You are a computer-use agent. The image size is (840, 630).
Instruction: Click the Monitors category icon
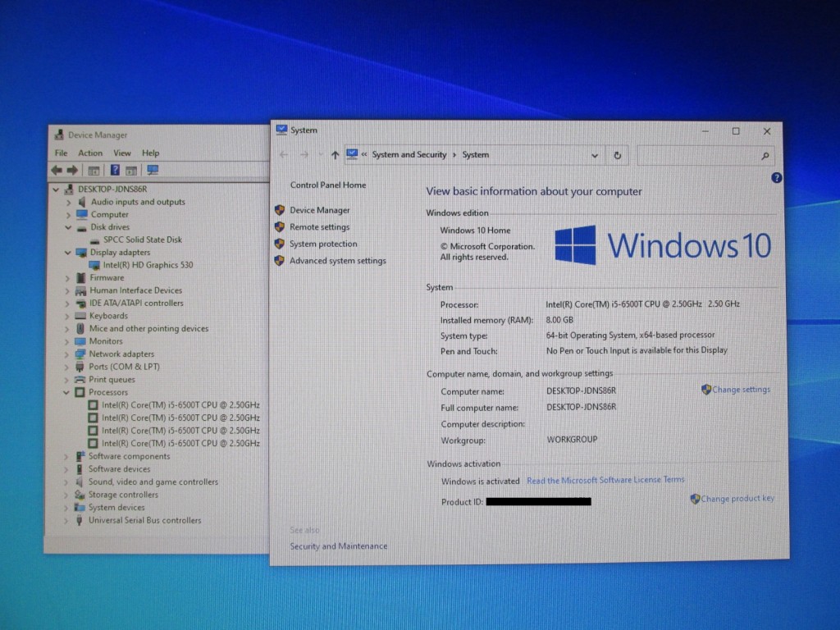(80, 341)
